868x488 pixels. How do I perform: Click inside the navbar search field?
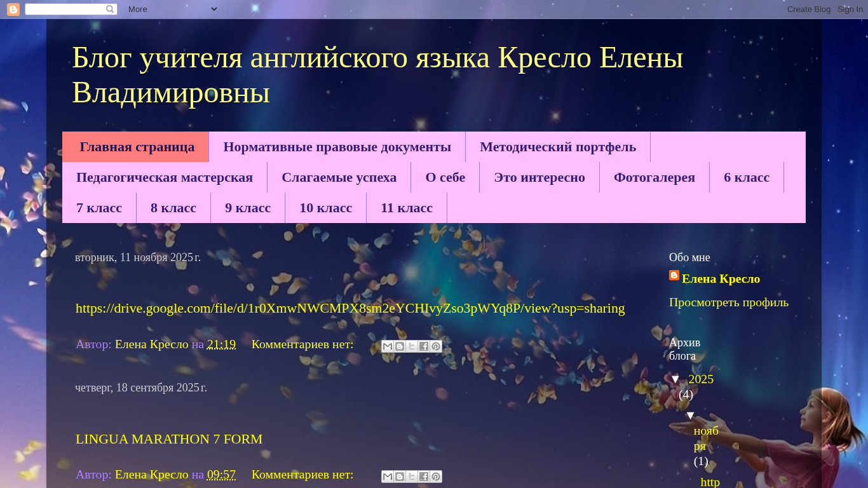click(65, 10)
